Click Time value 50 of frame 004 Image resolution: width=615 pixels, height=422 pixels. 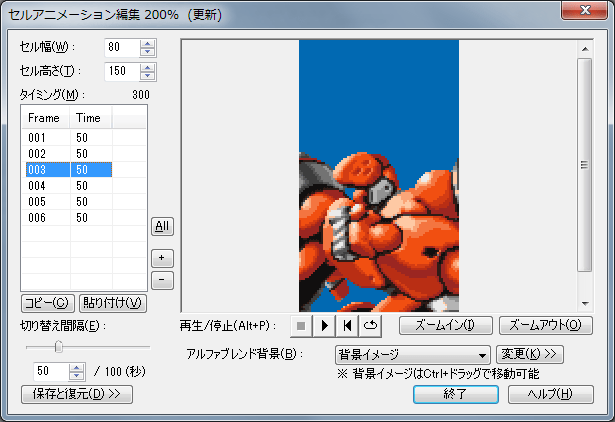(82, 186)
